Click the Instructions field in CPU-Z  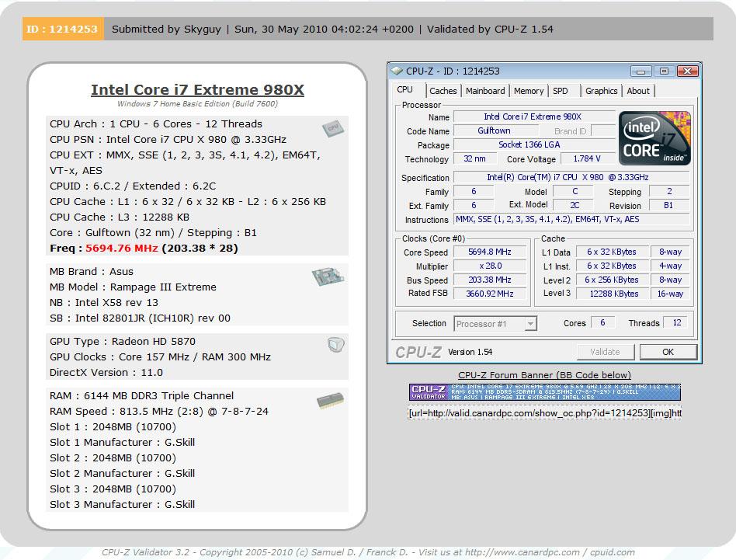[571, 219]
